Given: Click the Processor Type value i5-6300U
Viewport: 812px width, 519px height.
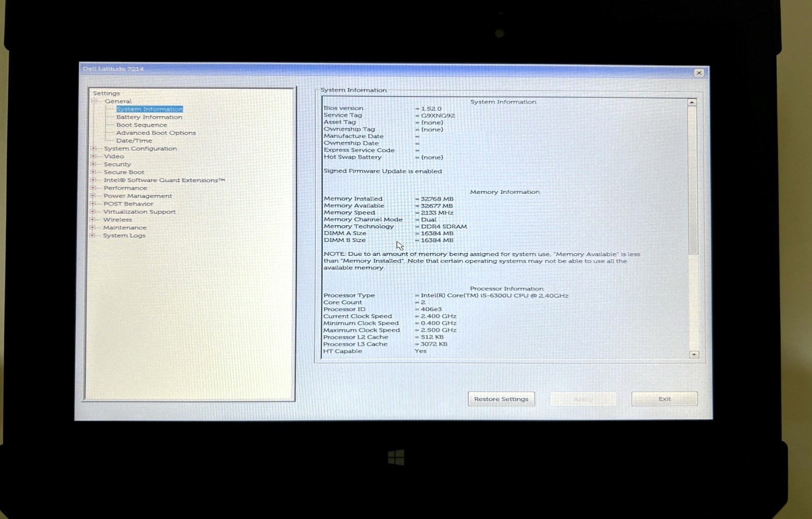Looking at the screenshot, I should click(494, 295).
